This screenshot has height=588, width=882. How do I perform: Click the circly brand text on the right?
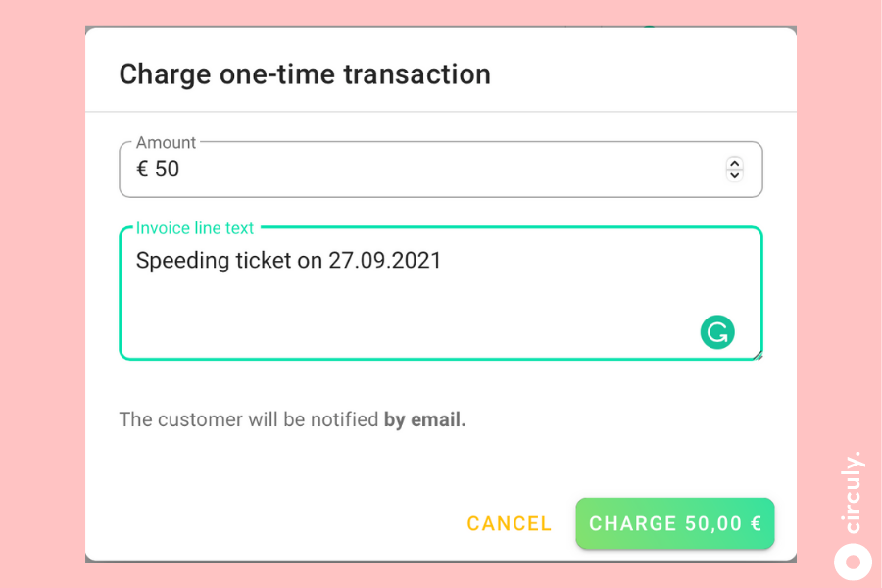(x=854, y=490)
